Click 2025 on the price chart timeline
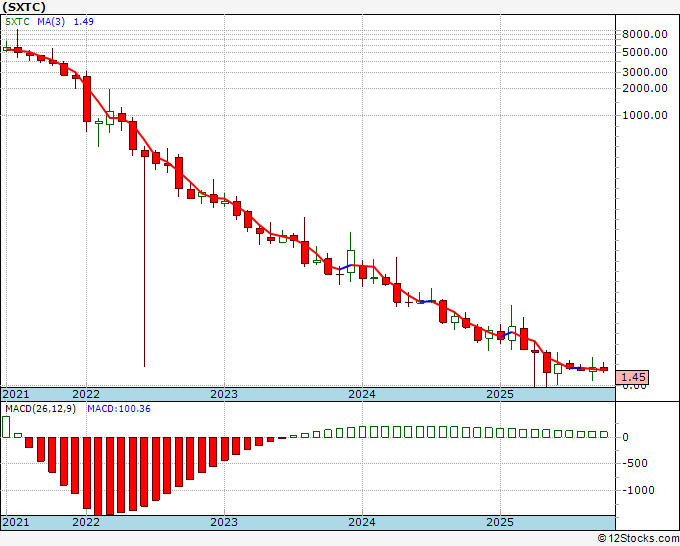680x546 pixels. click(x=500, y=394)
